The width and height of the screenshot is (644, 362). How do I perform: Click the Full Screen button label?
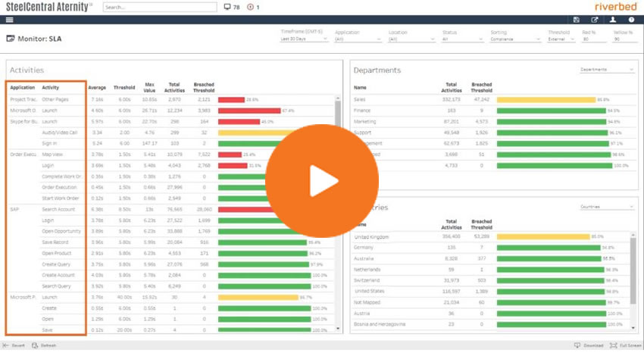[x=630, y=345]
